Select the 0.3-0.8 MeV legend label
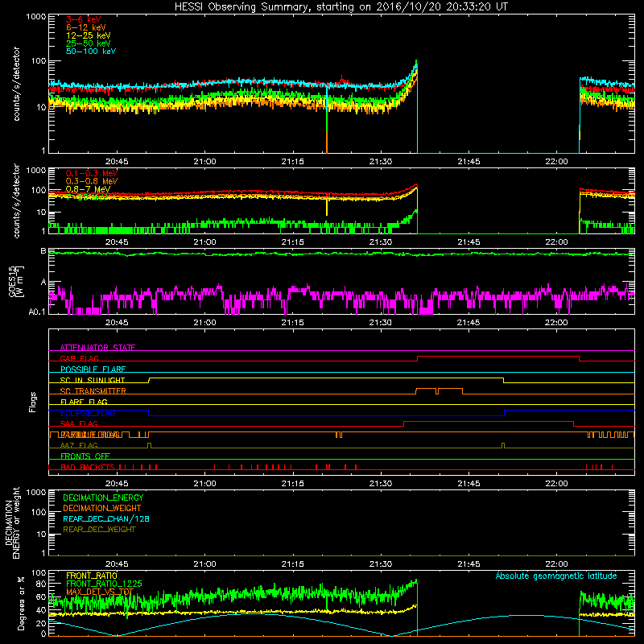The image size is (644, 644). (92, 181)
